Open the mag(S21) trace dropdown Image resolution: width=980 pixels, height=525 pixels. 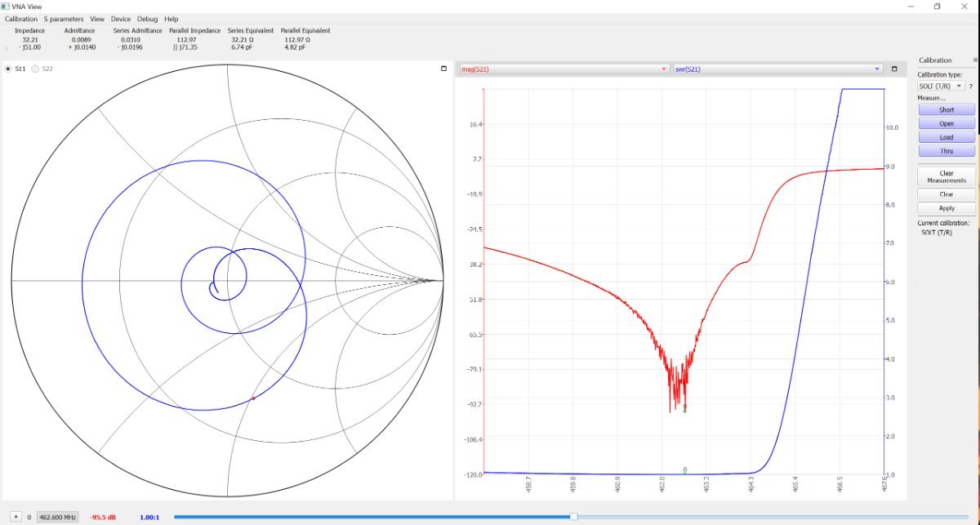point(564,69)
